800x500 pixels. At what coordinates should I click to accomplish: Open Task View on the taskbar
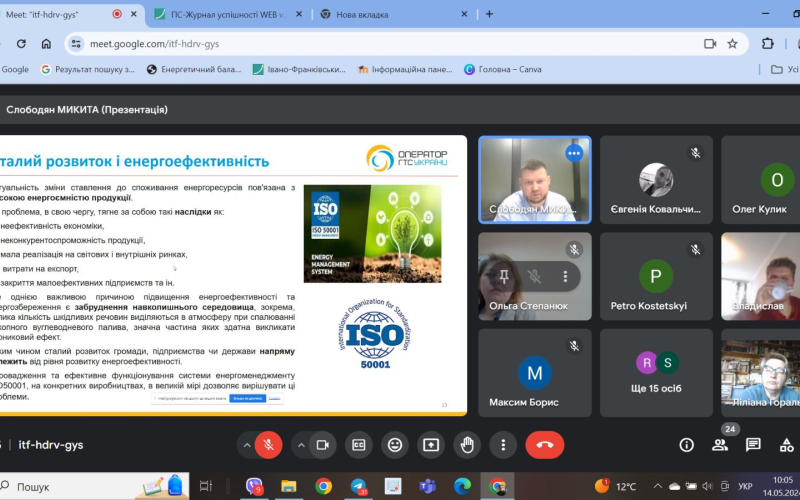[206, 487]
